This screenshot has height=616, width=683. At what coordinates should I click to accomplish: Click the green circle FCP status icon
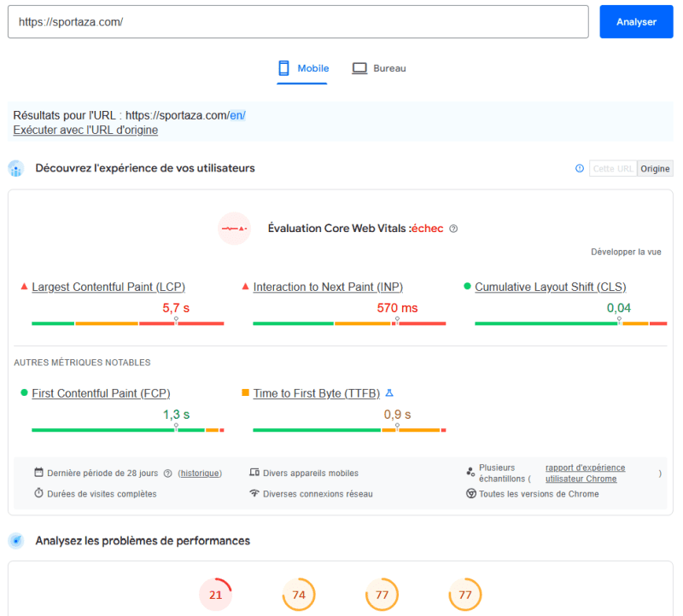point(25,392)
